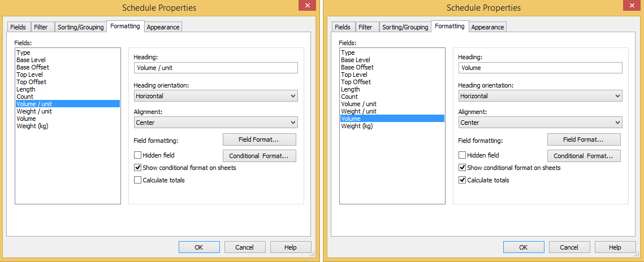Click Conditional Format button in right dialog
644x262 pixels.
click(584, 156)
